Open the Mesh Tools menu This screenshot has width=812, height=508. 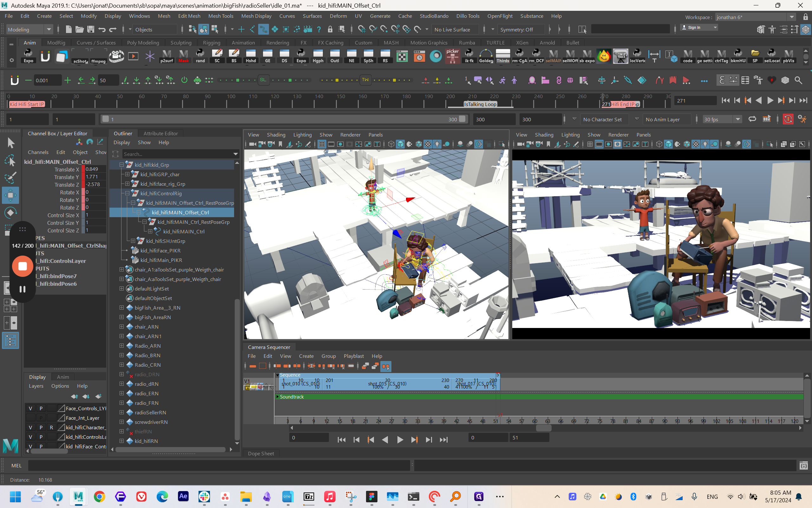(x=220, y=16)
